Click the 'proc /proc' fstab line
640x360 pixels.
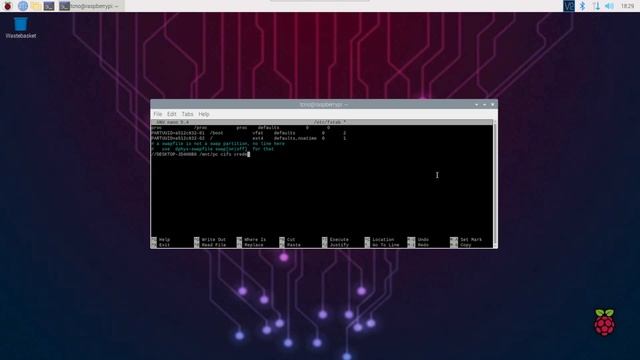(x=241, y=128)
